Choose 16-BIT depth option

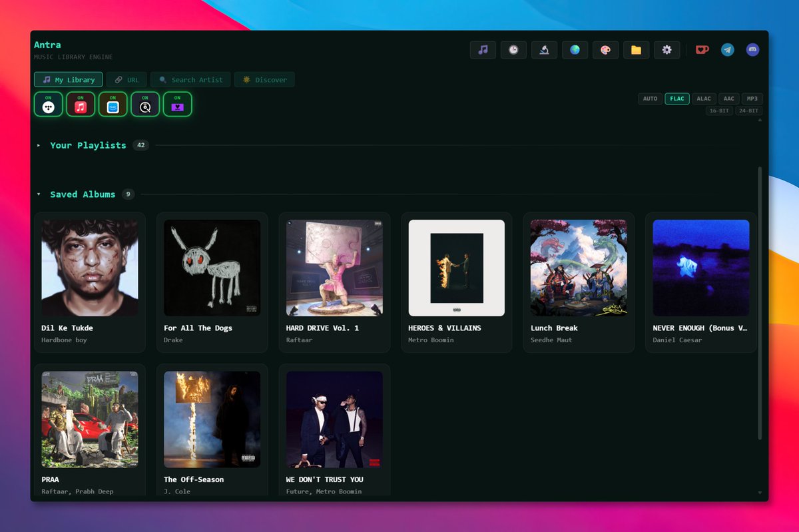tap(720, 111)
